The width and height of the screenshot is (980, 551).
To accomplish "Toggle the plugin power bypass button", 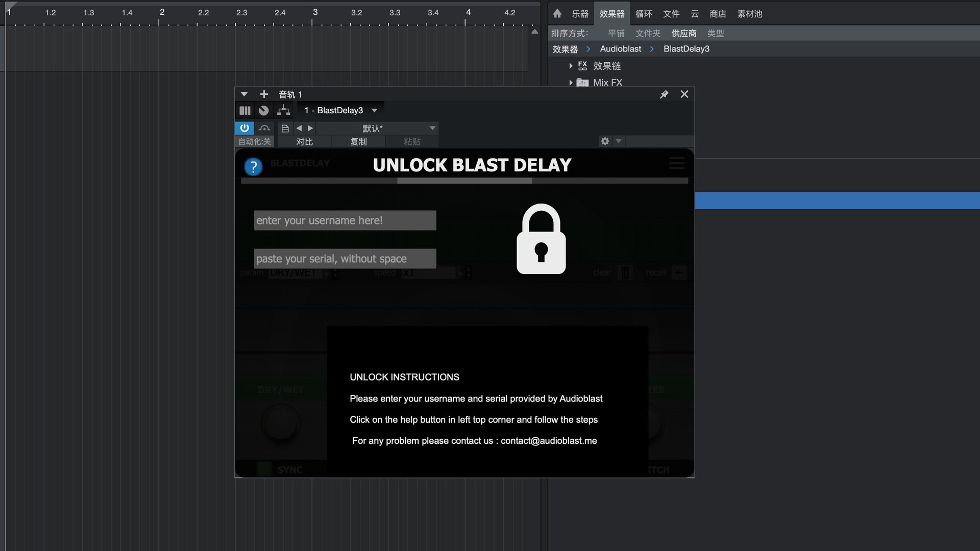I will click(244, 128).
